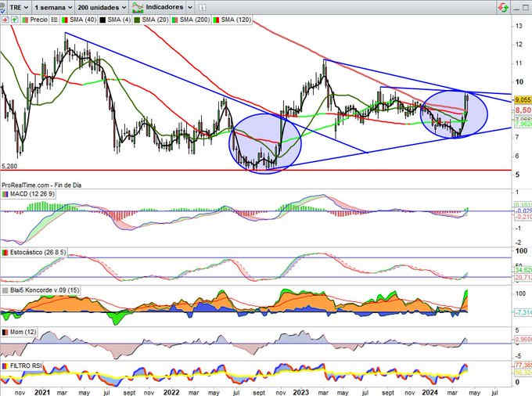Screen dimensions: 532x396
Task: Click the 2024 label on time axis
Action: 430,392
